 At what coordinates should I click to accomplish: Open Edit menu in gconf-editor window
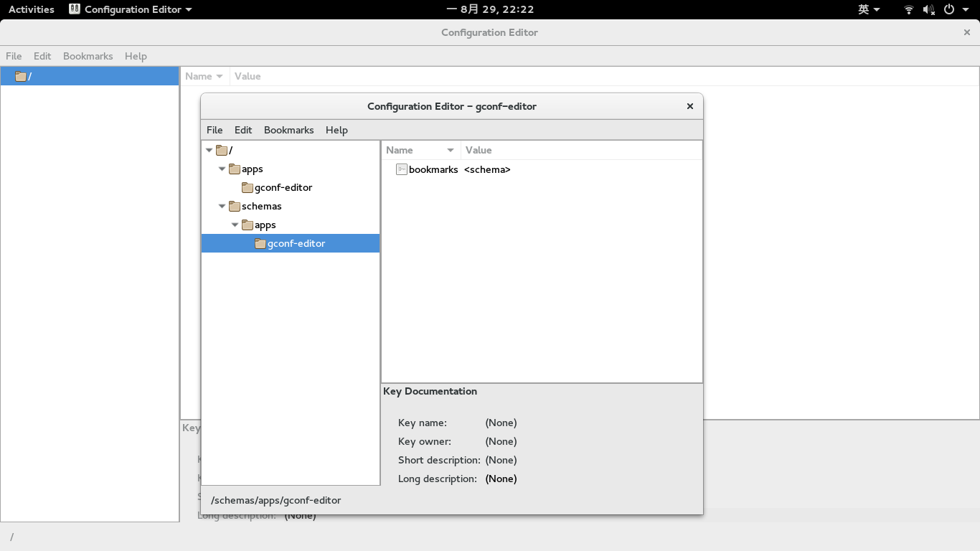point(243,130)
